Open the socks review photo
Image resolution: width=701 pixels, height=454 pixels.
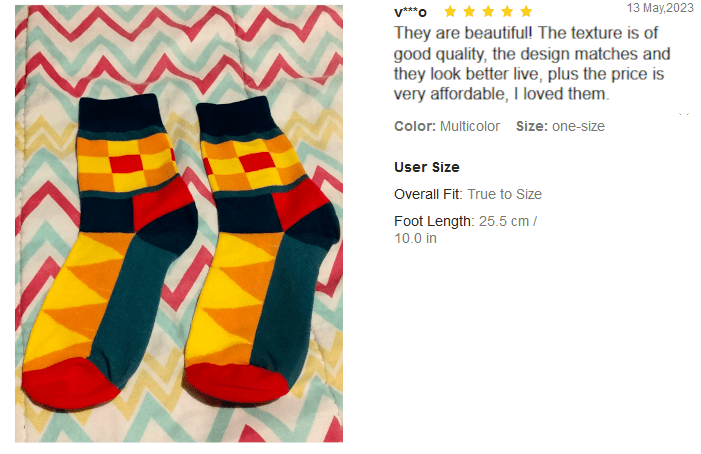(x=179, y=223)
